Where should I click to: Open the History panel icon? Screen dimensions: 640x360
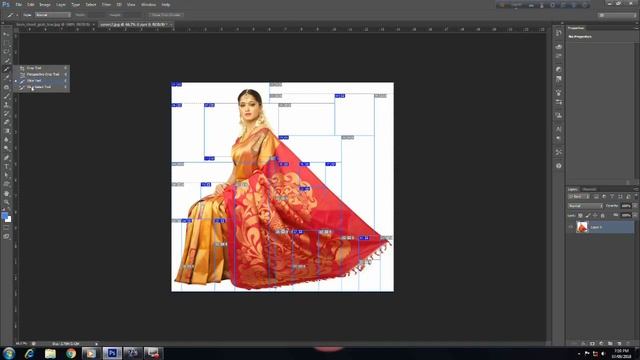click(x=558, y=33)
